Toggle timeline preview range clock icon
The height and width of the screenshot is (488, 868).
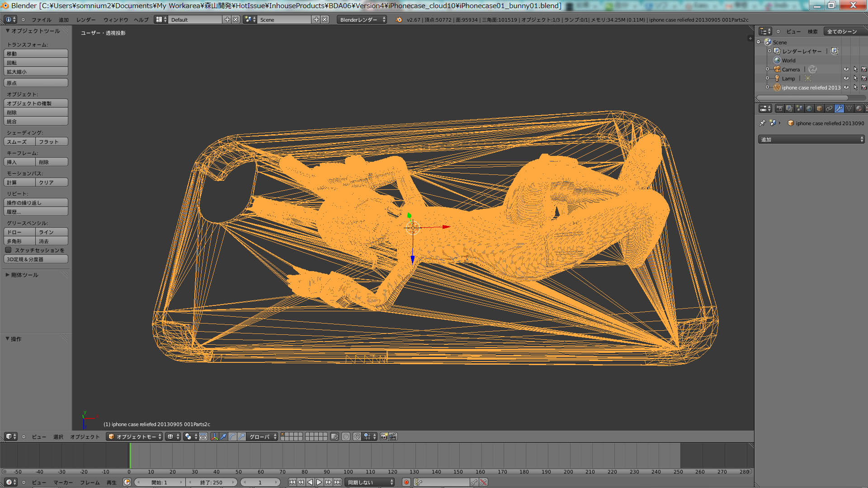(x=127, y=482)
